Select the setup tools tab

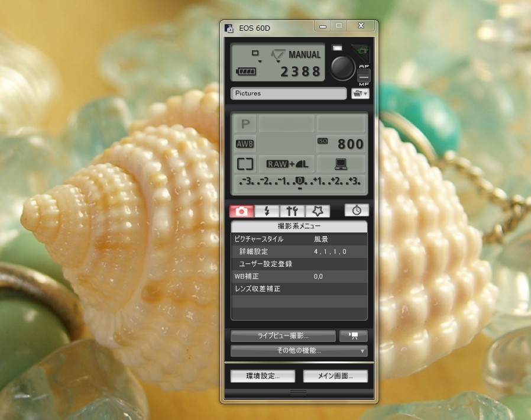pyautogui.click(x=292, y=211)
